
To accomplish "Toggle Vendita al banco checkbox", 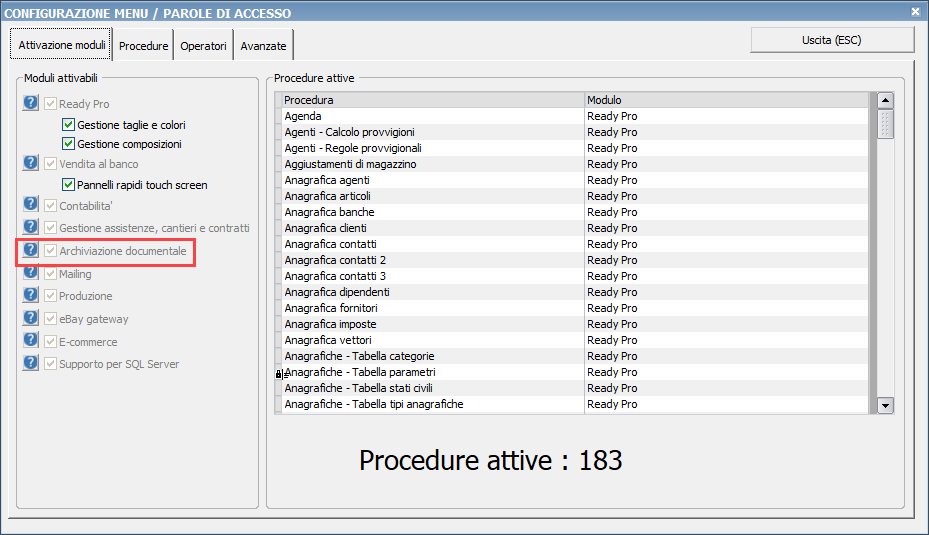I will tap(50, 164).
